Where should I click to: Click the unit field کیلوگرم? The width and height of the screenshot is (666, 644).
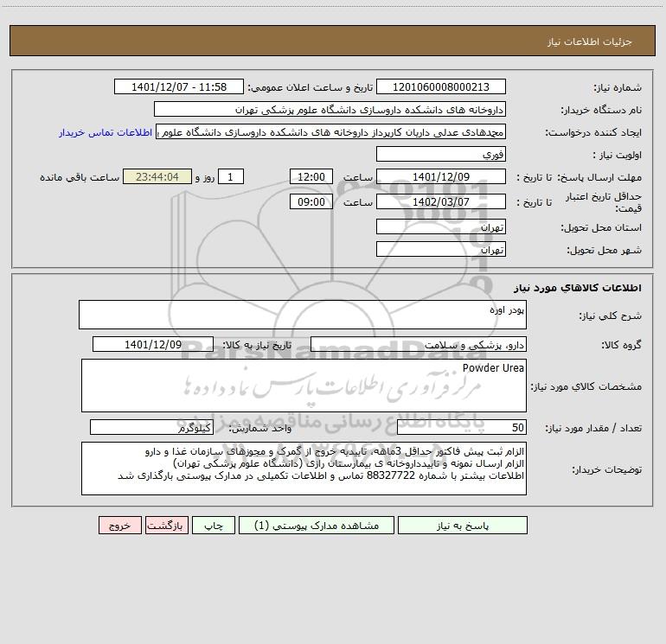click(x=151, y=428)
